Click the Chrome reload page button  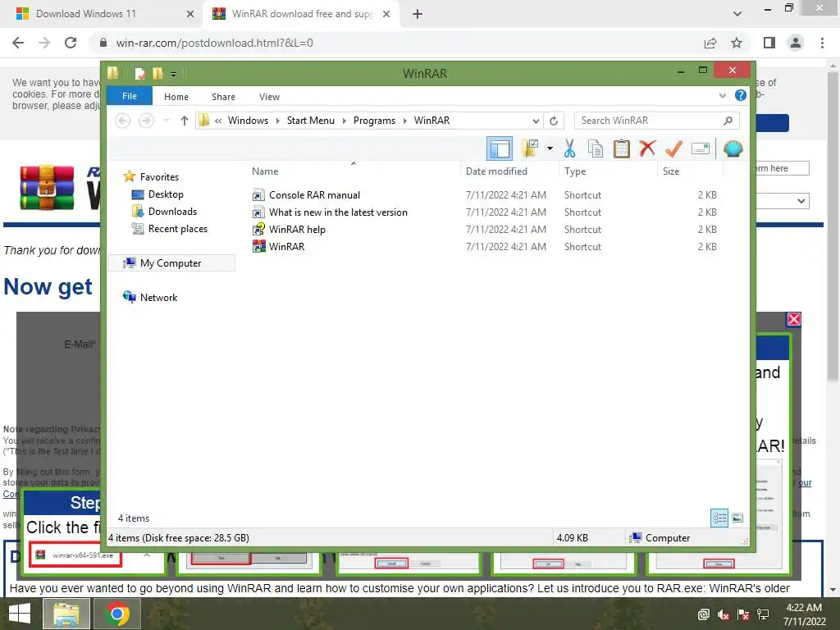71,43
